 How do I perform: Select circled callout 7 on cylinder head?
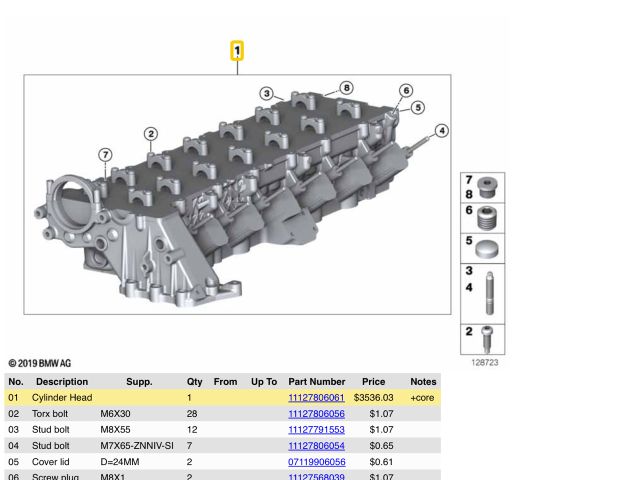[x=105, y=154]
